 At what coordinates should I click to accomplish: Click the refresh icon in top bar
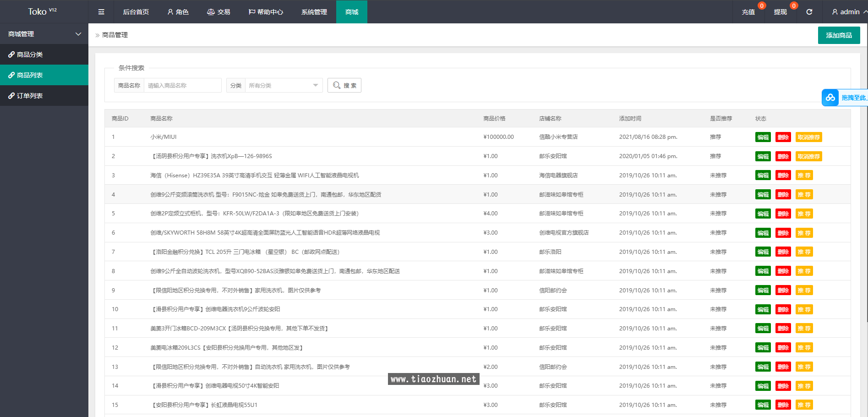coord(809,12)
